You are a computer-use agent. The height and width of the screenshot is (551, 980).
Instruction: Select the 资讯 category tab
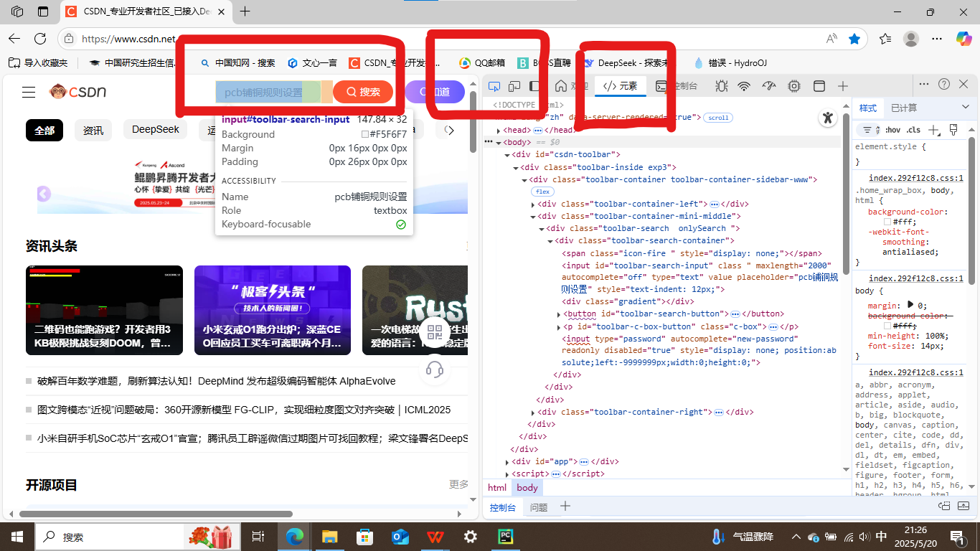pyautogui.click(x=93, y=130)
